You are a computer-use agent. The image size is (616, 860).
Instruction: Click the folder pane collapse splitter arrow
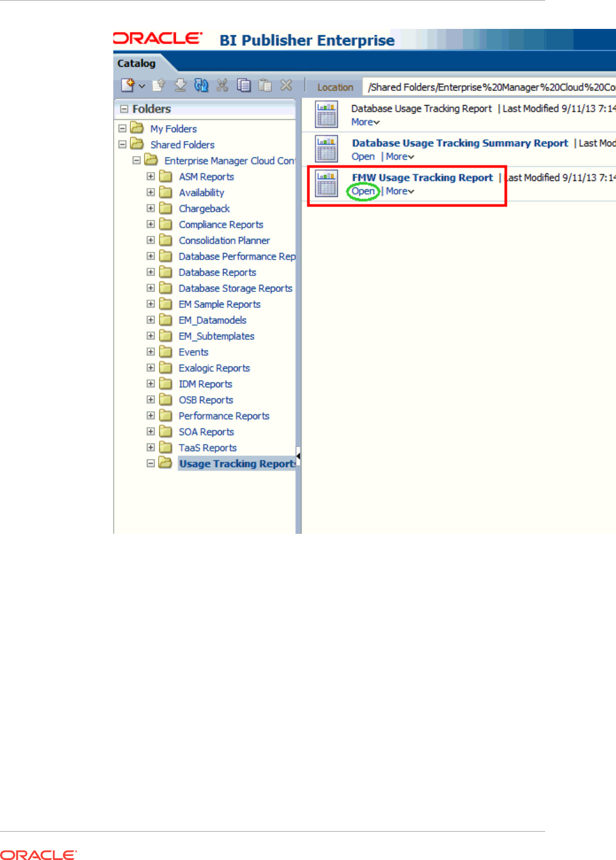(299, 456)
